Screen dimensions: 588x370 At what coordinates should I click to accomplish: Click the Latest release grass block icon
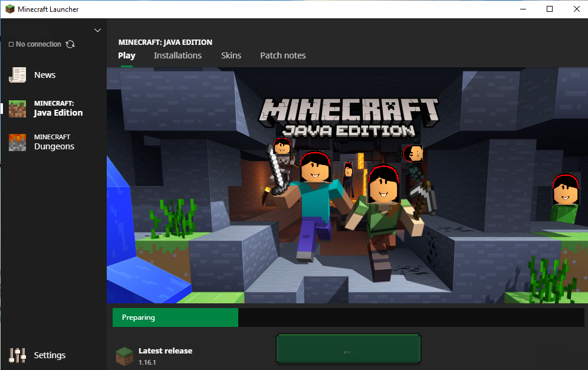124,356
